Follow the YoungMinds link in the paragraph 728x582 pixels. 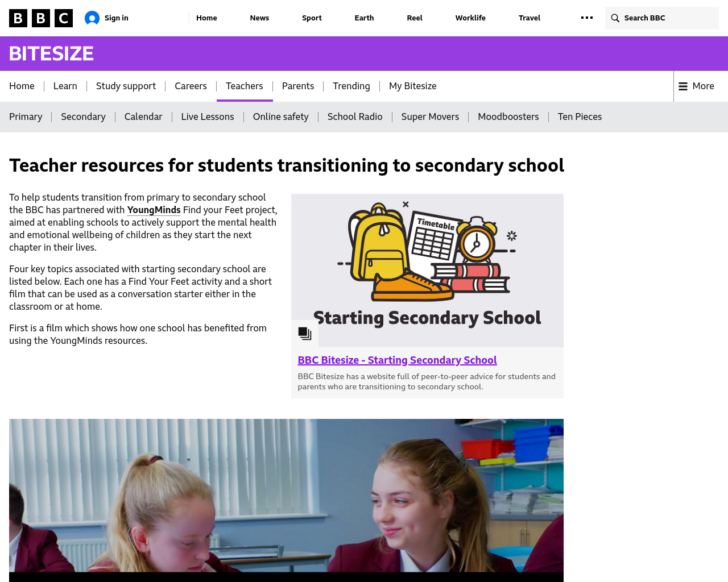click(x=154, y=210)
